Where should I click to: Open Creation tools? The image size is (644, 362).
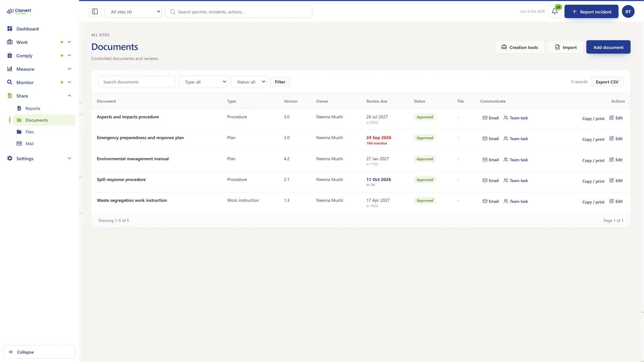[x=520, y=47]
